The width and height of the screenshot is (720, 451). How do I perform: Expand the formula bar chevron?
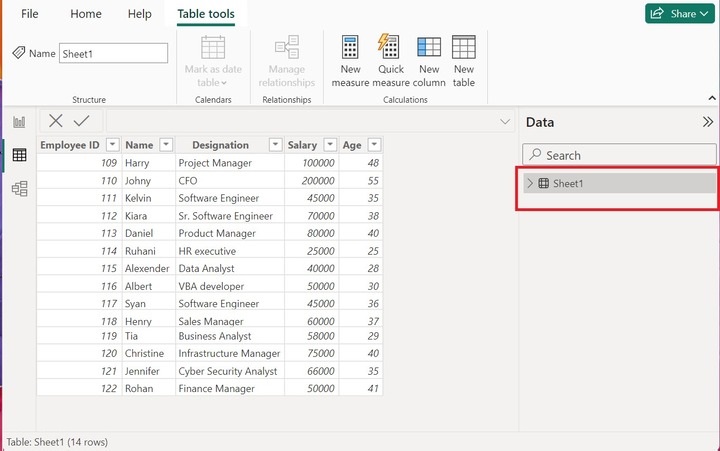click(505, 122)
